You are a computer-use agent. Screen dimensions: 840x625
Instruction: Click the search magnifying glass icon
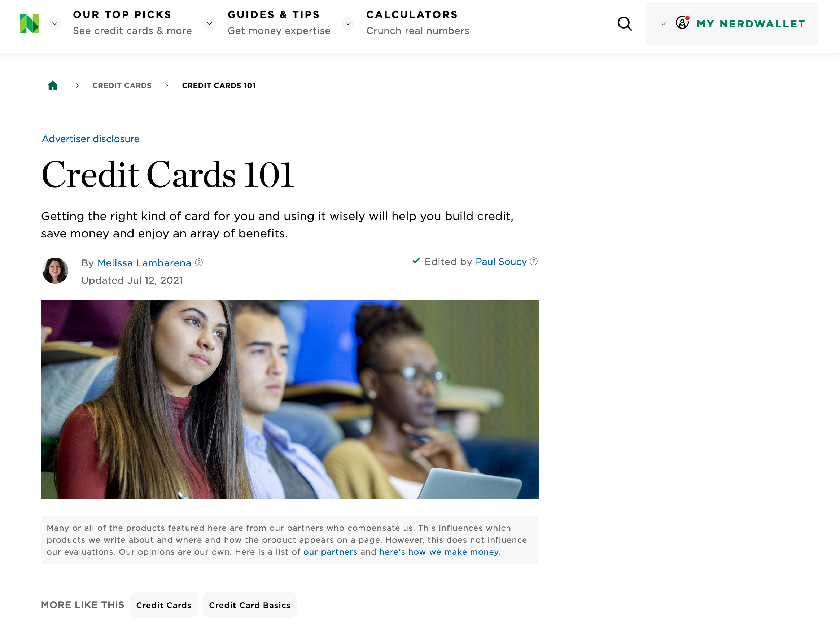(625, 23)
